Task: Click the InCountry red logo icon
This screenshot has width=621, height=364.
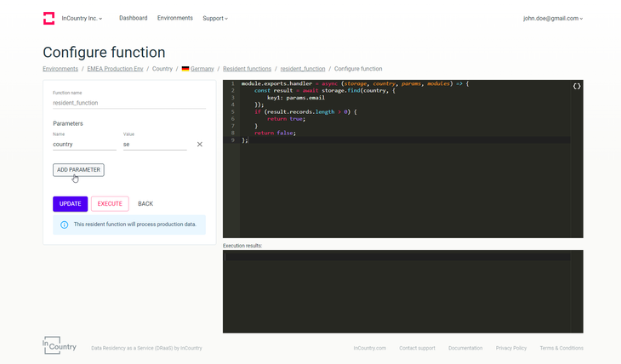Action: click(48, 18)
